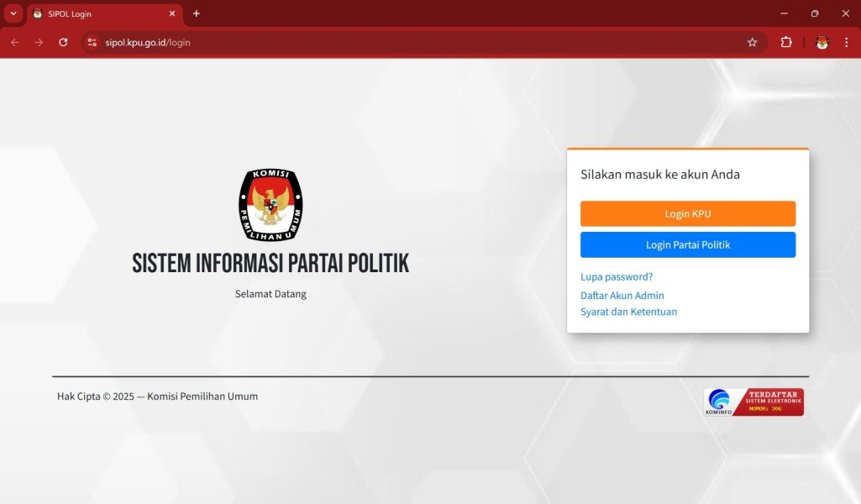
Task: Open the Syarat dan Ketentuan link
Action: click(628, 312)
